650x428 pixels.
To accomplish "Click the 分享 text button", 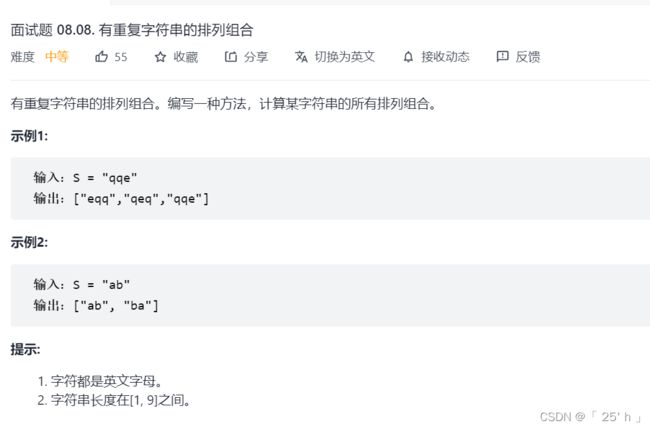I will click(256, 57).
